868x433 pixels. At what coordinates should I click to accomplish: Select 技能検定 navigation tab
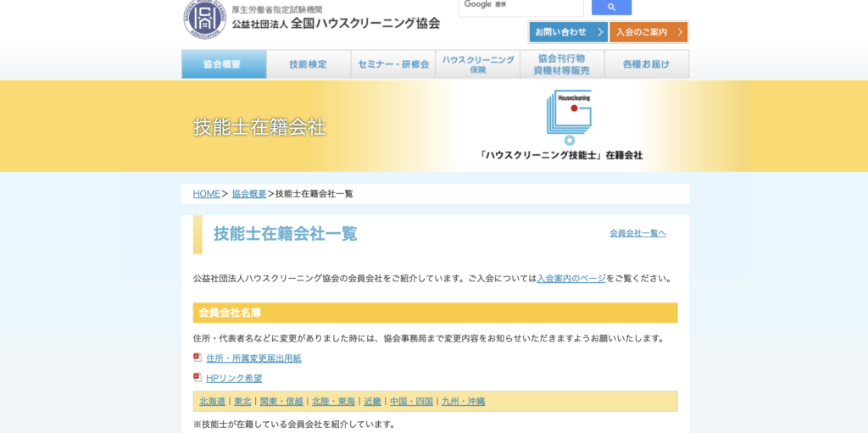coord(309,64)
